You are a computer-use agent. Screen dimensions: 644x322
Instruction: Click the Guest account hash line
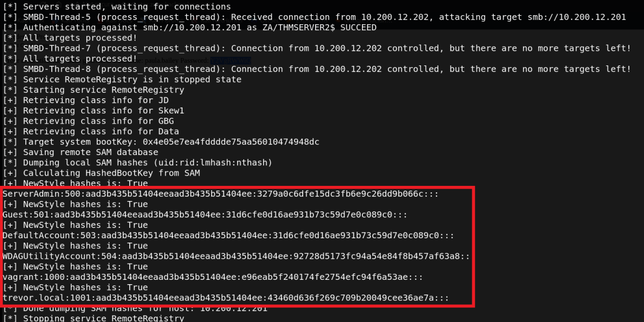[x=205, y=214]
